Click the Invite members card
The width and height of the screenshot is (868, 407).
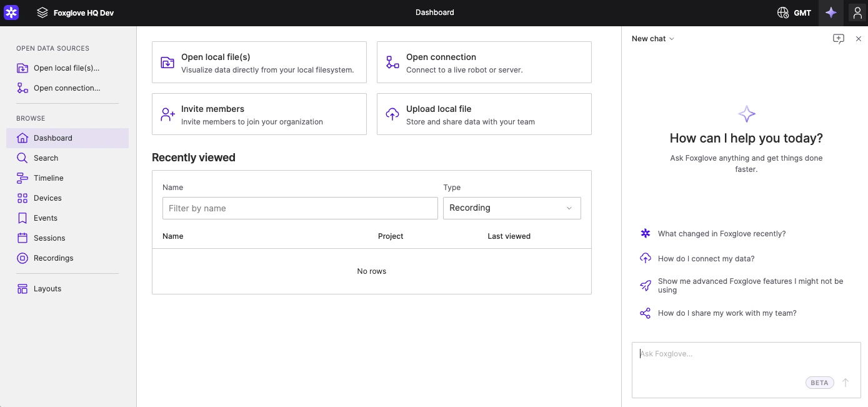259,114
